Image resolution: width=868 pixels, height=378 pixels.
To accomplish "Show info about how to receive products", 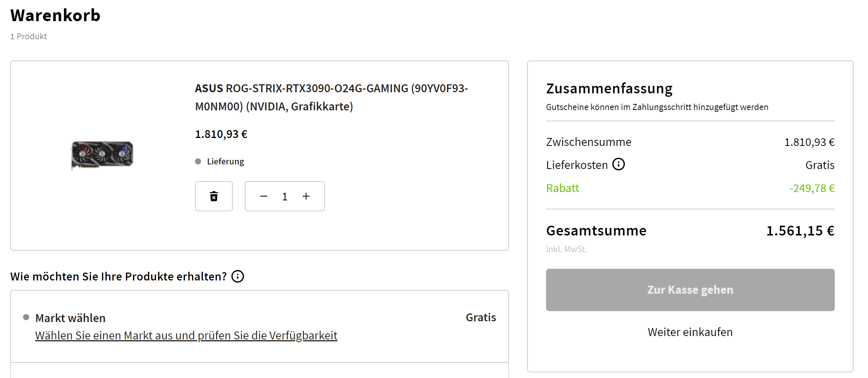I will tap(238, 276).
